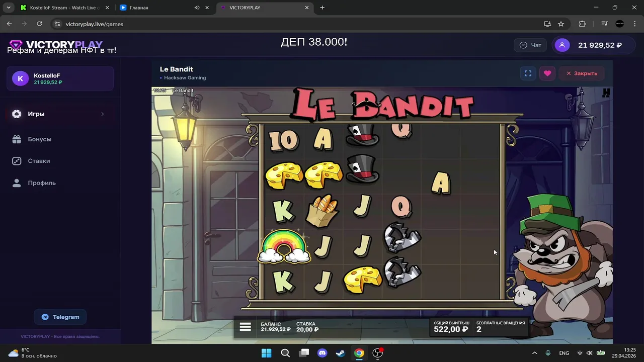Open OBS Studio from taskbar
Screen dimensions: 644x362
377,353
